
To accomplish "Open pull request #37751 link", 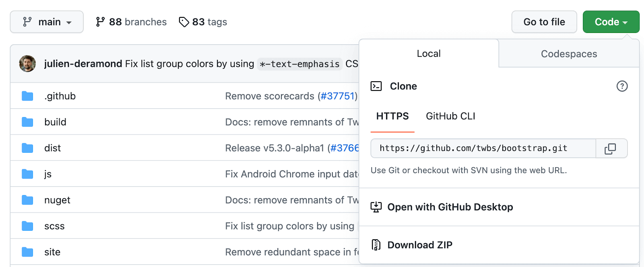I will point(337,96).
